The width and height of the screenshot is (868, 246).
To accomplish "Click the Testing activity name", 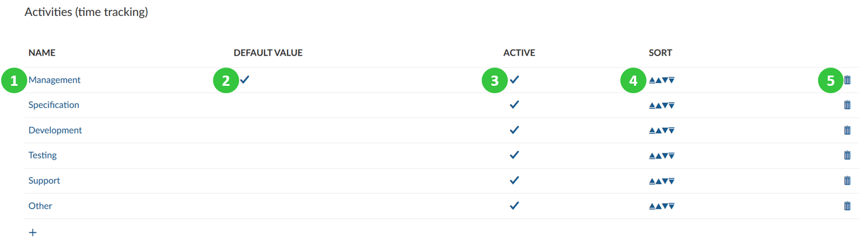I will pos(43,155).
